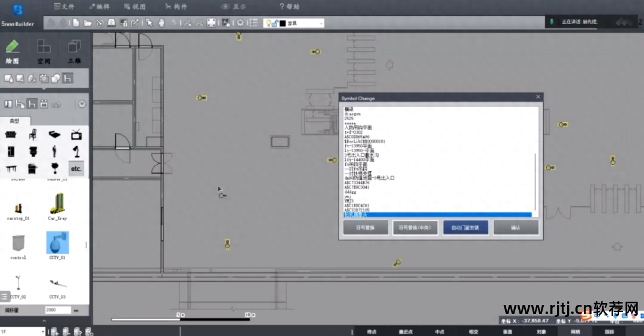Toggle the layer lock icon
This screenshot has height=336, width=644.
click(275, 23)
